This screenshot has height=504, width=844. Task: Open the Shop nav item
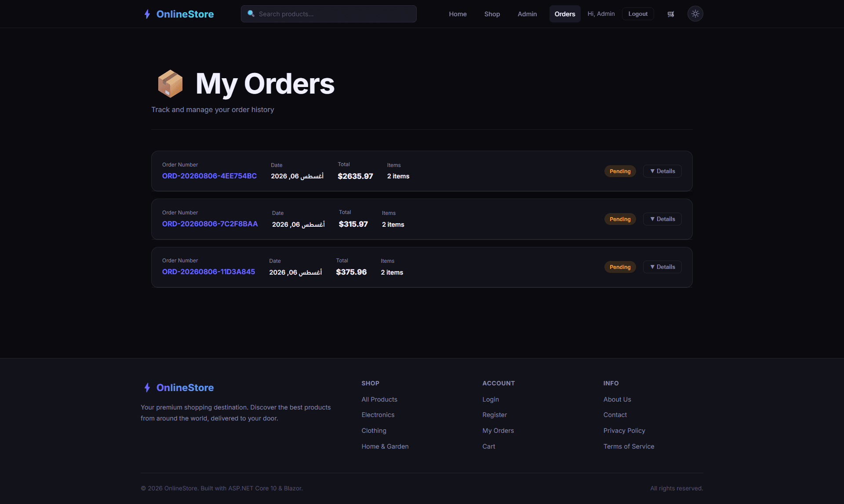tap(492, 14)
